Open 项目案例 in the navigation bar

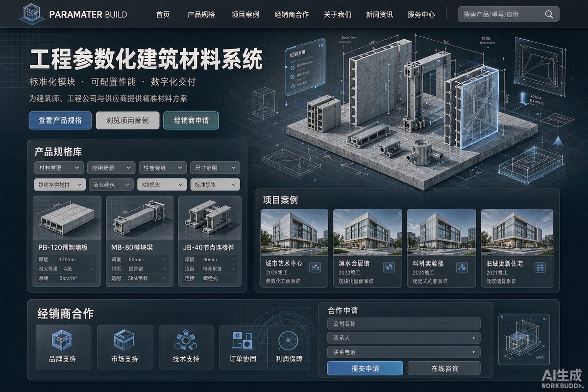245,14
